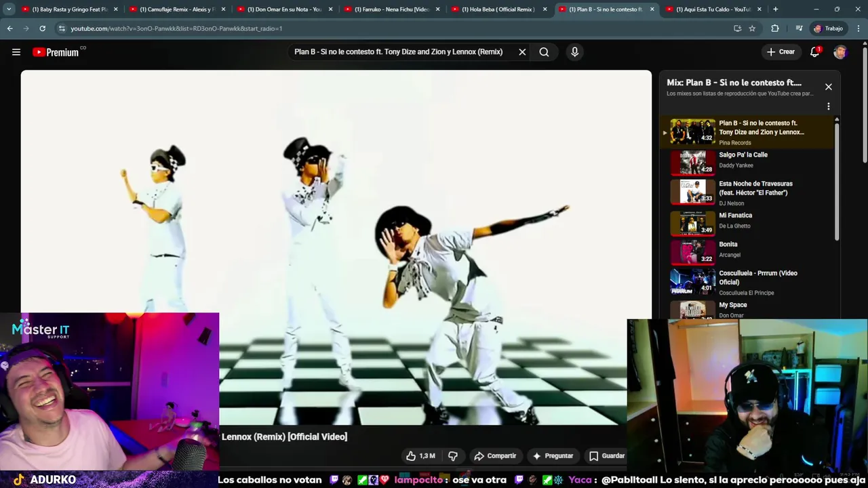Open the Mix playlist options menu
868x488 pixels.
[x=828, y=106]
